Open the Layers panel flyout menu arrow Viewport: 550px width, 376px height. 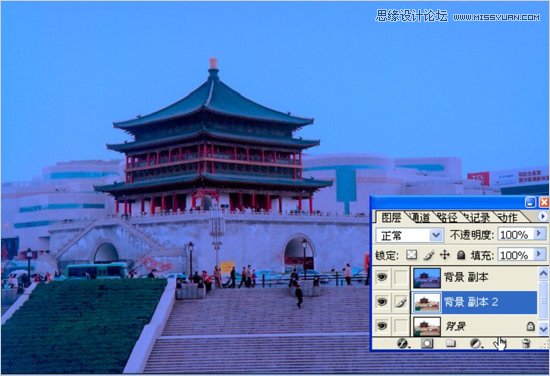point(543,216)
